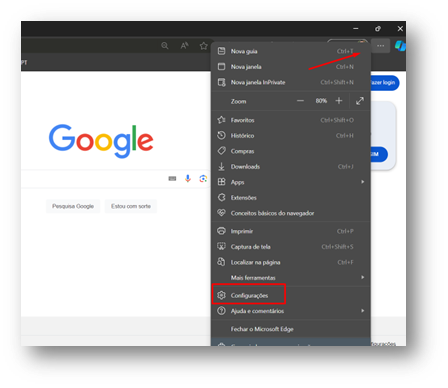Click the Estou com sorte button

click(x=131, y=206)
